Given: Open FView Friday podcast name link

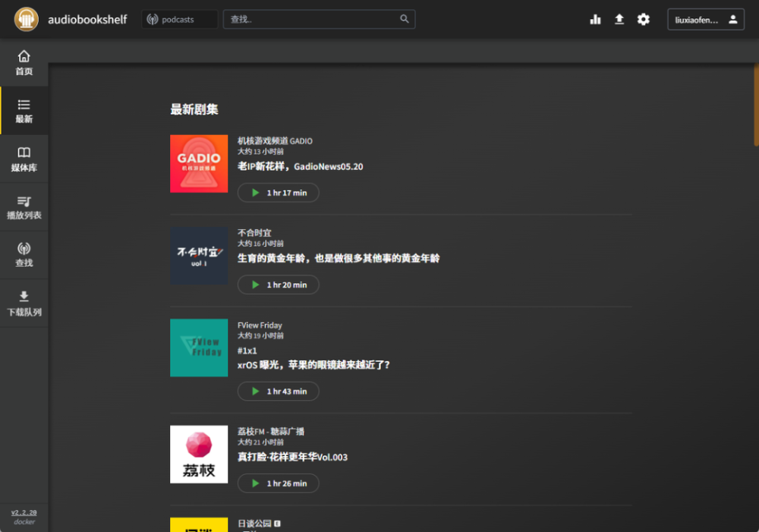Looking at the screenshot, I should [x=260, y=326].
